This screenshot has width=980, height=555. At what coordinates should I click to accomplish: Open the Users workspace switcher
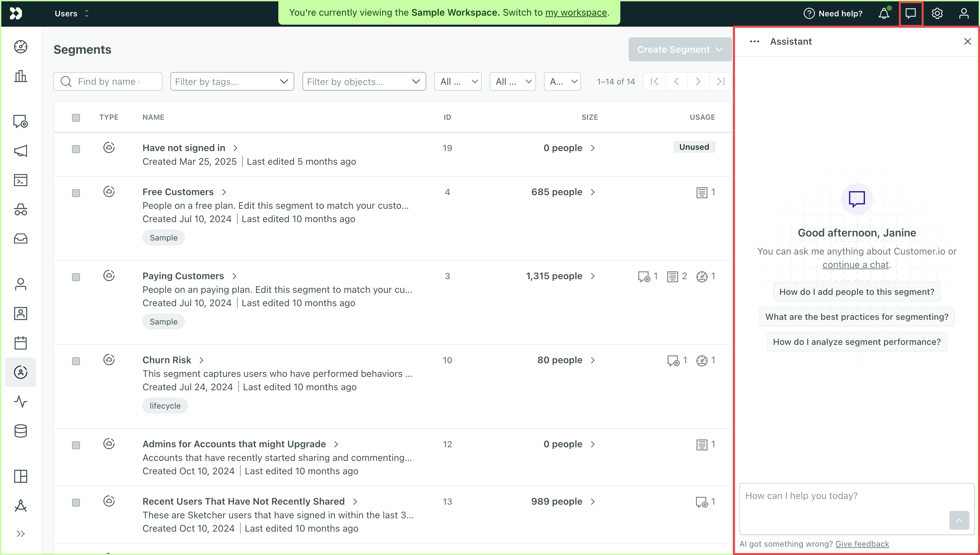[x=72, y=14]
